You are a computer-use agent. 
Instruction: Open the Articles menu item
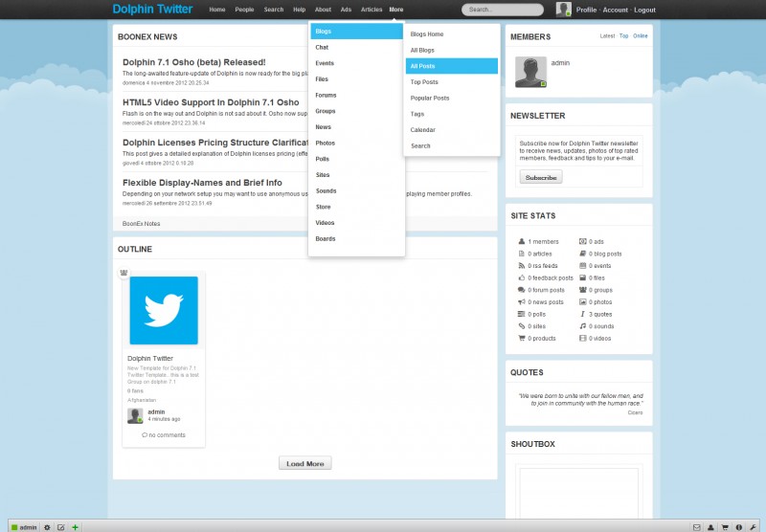pos(372,10)
